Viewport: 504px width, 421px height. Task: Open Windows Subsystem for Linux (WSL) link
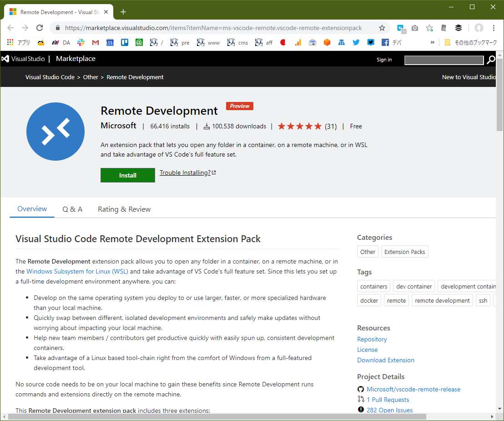(77, 271)
